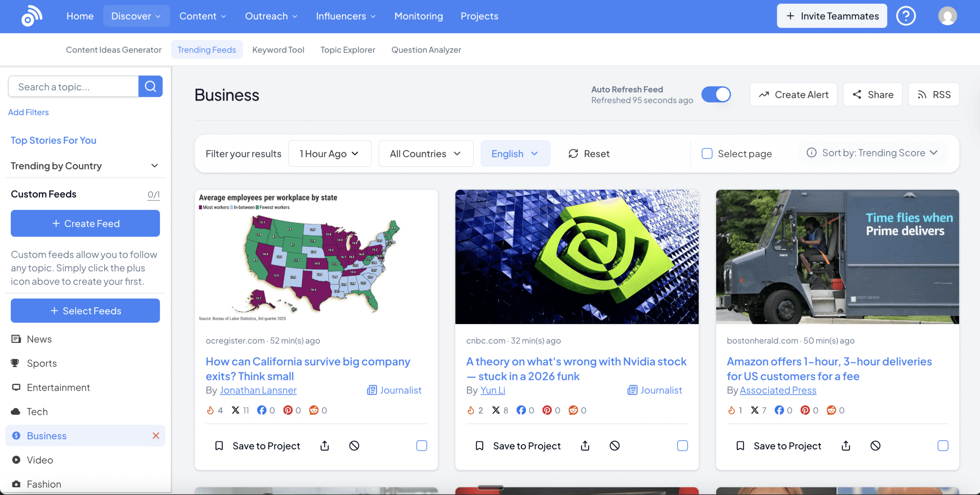Share the Nvidia article via upload icon
Viewport: 980px width, 495px height.
click(585, 446)
